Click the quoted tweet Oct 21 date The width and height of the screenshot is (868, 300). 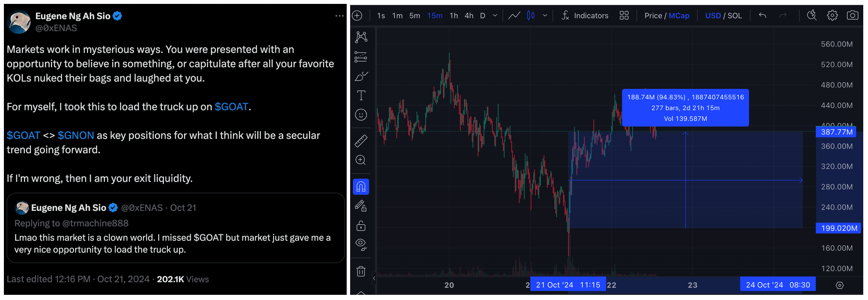coord(183,208)
